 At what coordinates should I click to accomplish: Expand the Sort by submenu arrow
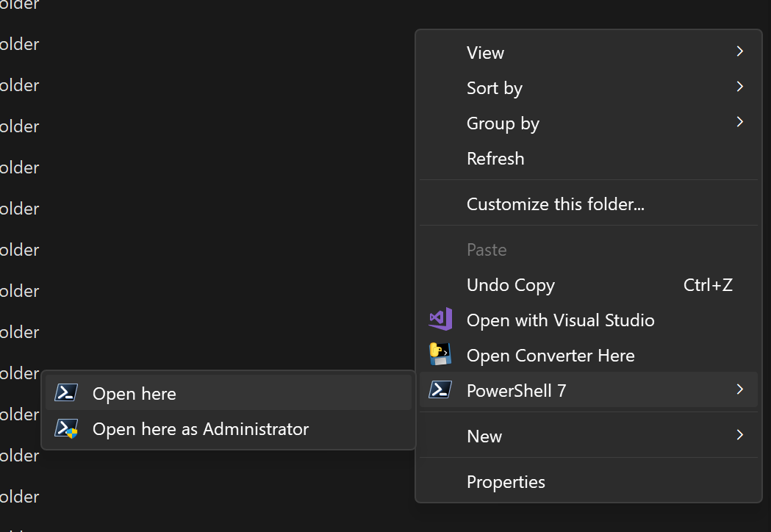740,87
